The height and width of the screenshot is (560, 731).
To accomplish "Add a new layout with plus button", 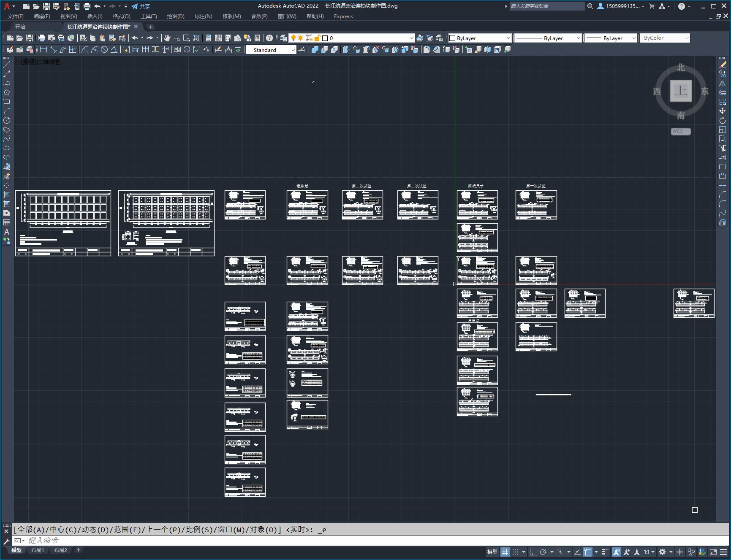I will click(x=78, y=550).
